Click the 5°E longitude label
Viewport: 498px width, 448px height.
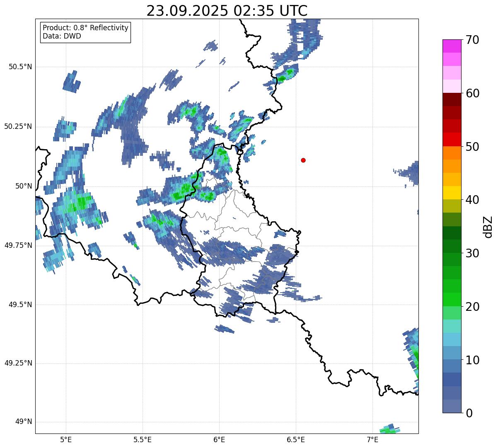click(x=66, y=439)
